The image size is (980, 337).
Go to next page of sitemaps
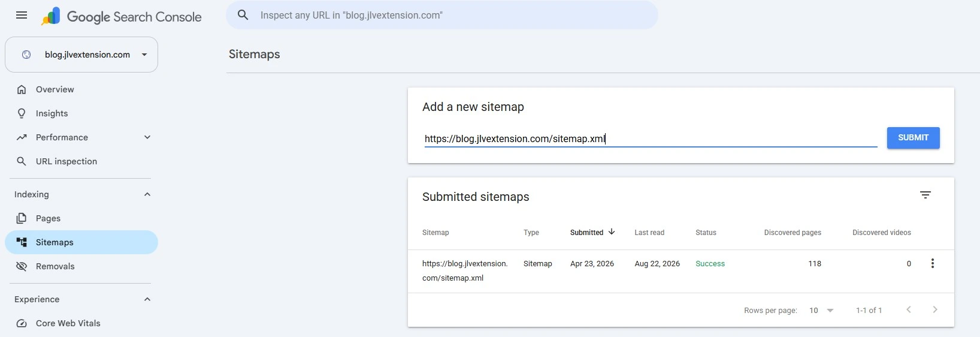(x=935, y=310)
